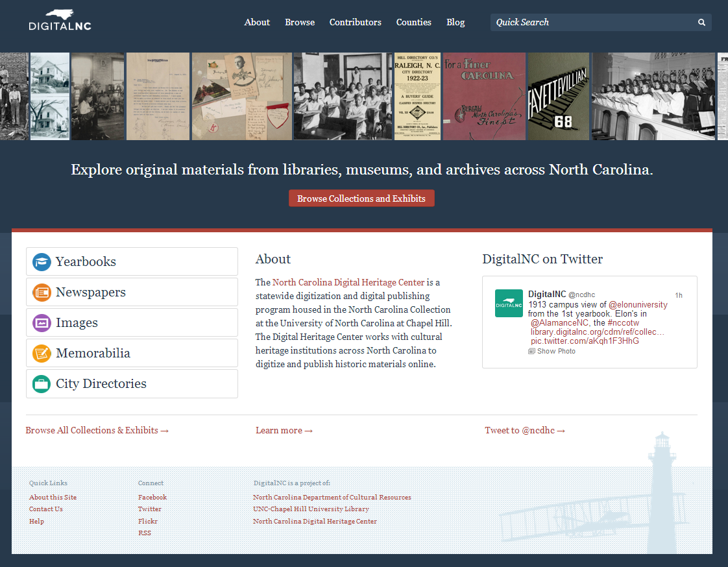Image resolution: width=728 pixels, height=567 pixels.
Task: Click the orange Newspapers icon
Action: pos(42,293)
